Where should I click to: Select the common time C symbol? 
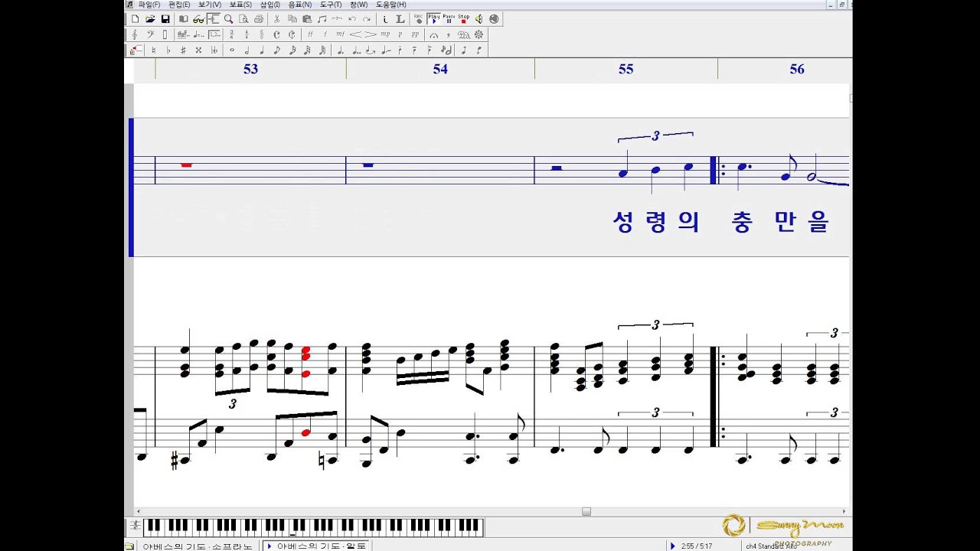click(276, 34)
